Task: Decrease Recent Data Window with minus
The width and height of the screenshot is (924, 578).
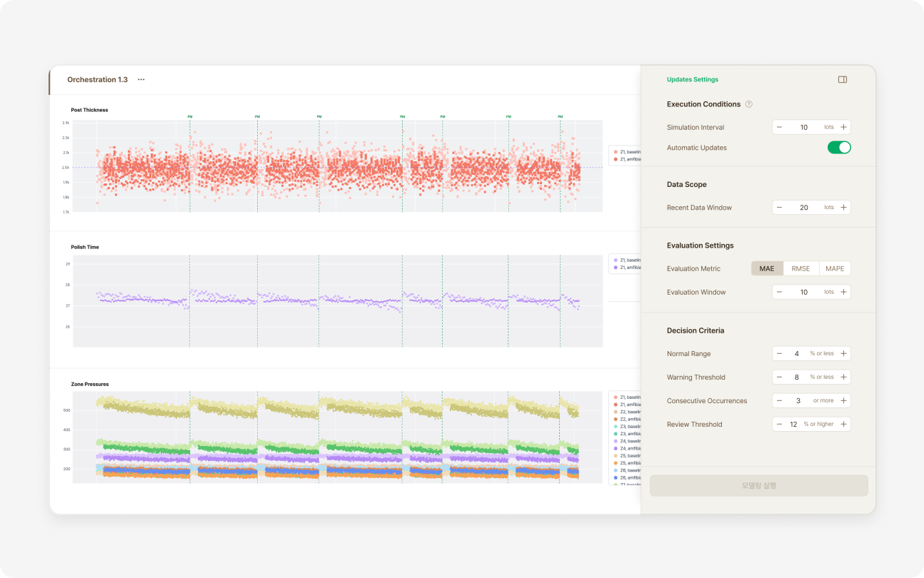Action: (779, 208)
